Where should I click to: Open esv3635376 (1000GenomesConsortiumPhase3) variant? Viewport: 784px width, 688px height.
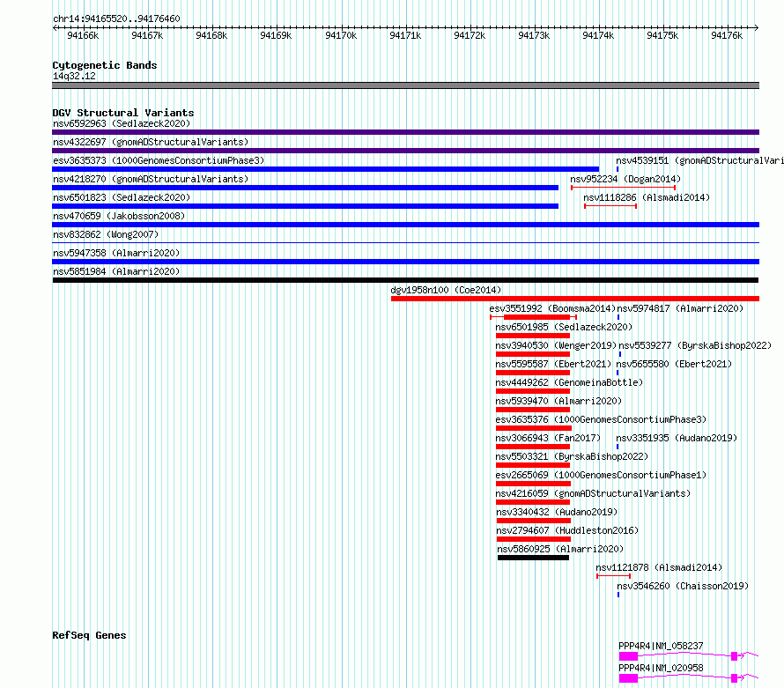point(601,419)
